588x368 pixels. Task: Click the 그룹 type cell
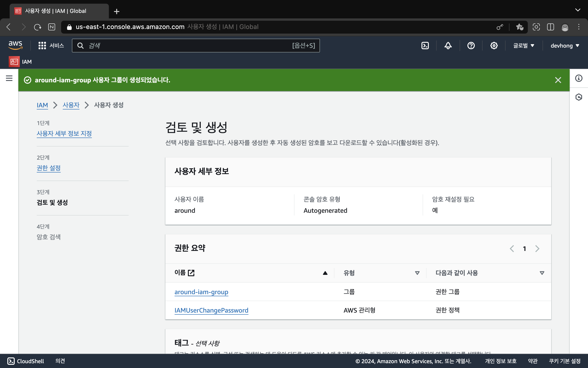349,292
